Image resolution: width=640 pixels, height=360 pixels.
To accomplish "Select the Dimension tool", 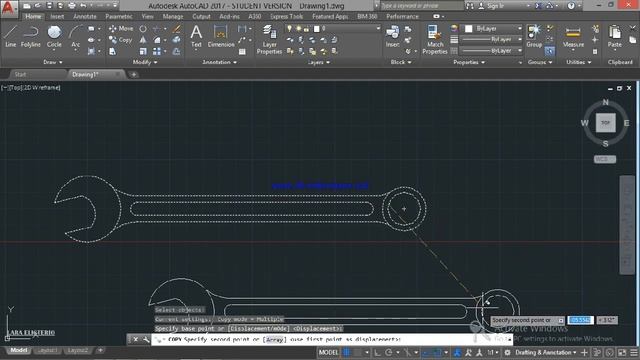I will (221, 36).
